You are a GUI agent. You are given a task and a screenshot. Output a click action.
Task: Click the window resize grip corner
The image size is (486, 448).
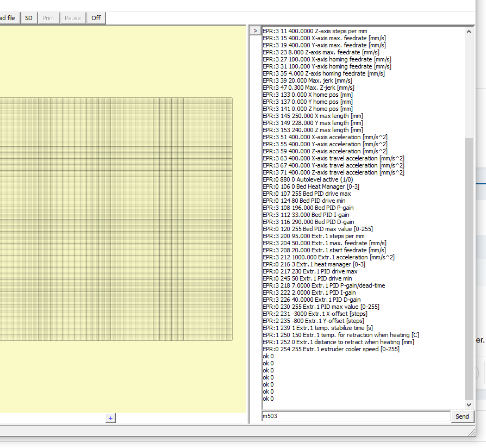471,432
